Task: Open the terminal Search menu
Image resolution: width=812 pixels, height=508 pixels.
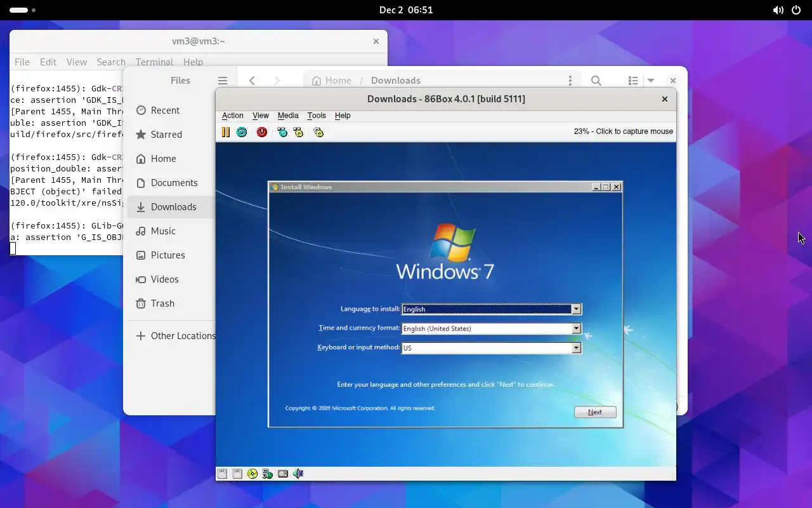Action: 111,62
